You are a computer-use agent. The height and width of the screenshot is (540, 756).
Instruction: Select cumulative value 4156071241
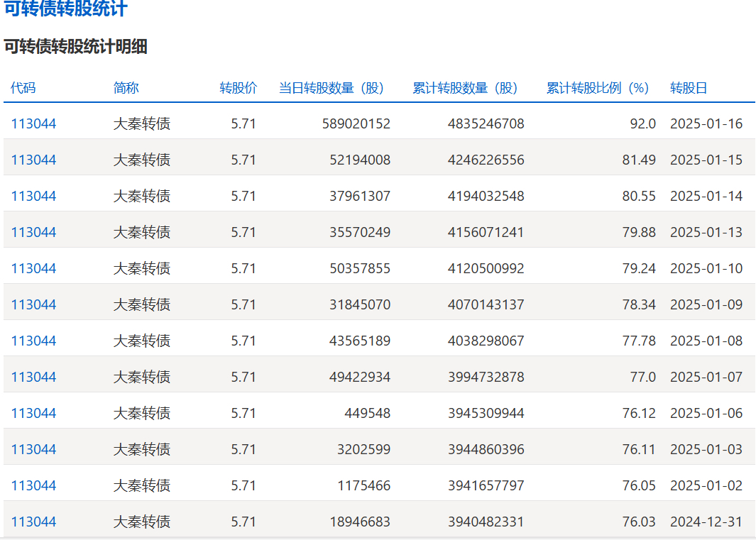(x=486, y=233)
